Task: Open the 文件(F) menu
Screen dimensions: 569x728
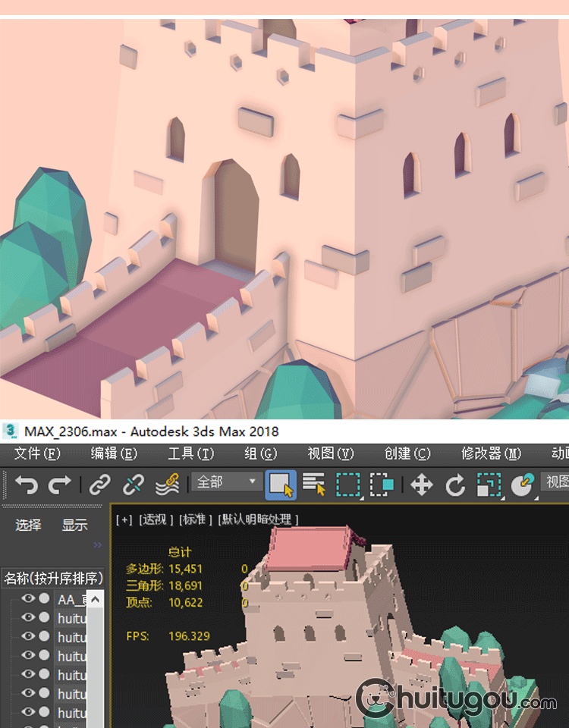Action: [x=36, y=453]
